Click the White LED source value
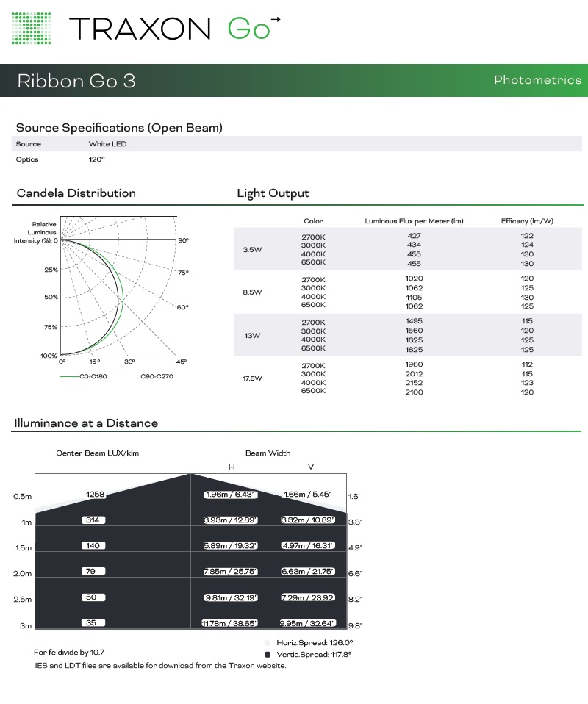Image resolution: width=588 pixels, height=704 pixels. click(107, 144)
